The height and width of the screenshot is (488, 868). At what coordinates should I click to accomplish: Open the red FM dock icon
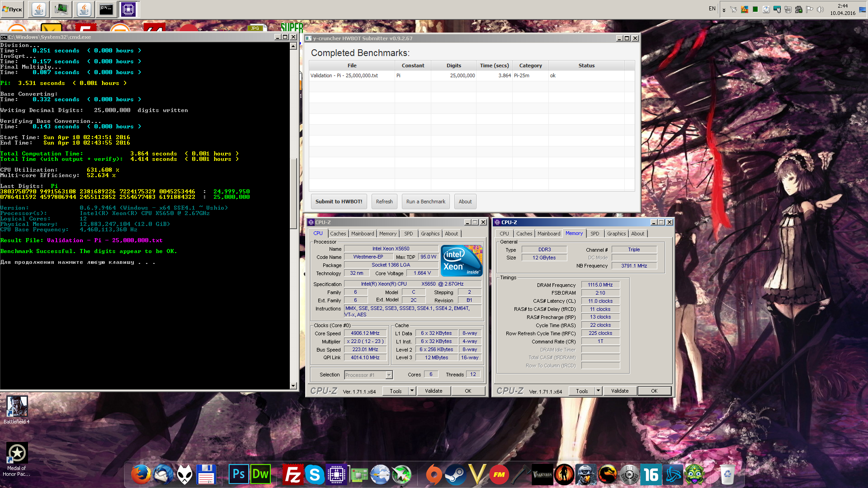click(x=499, y=474)
